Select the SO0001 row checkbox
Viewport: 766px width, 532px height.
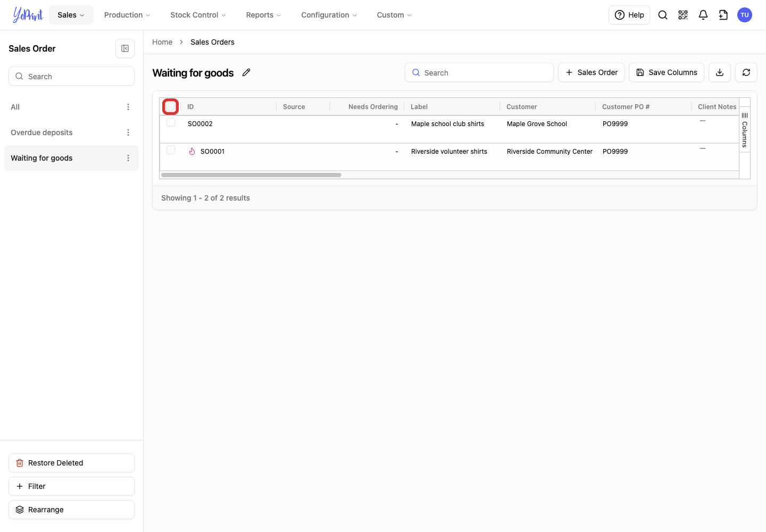(171, 150)
